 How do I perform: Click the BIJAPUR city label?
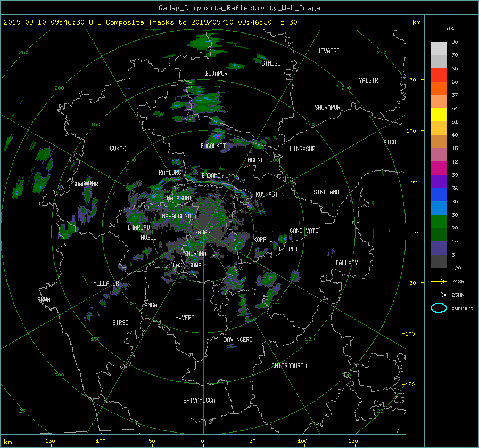coord(216,74)
